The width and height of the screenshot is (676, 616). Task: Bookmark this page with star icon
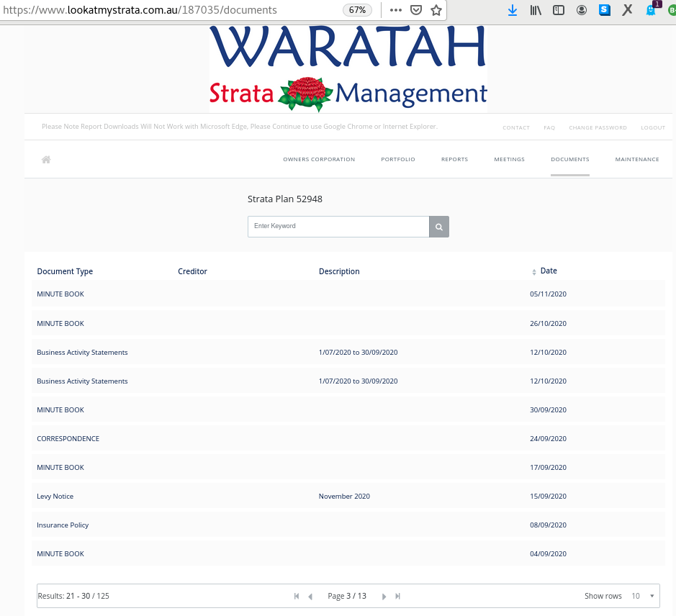point(436,10)
